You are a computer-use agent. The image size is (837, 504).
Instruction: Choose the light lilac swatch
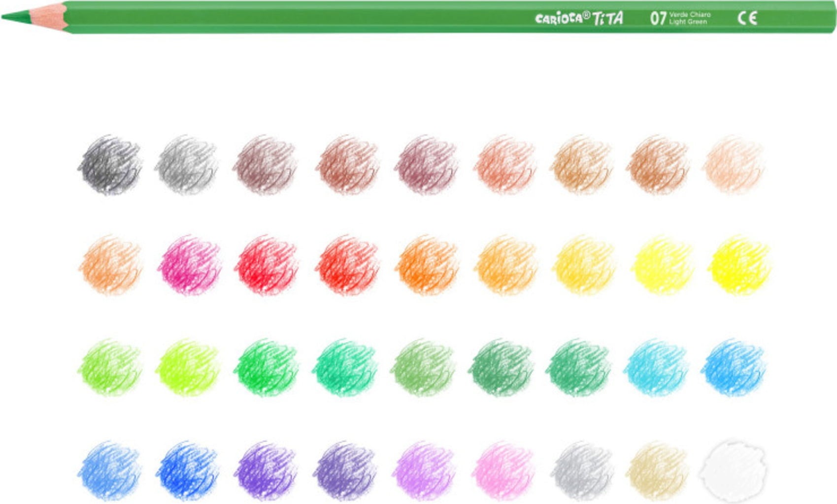pos(424,470)
